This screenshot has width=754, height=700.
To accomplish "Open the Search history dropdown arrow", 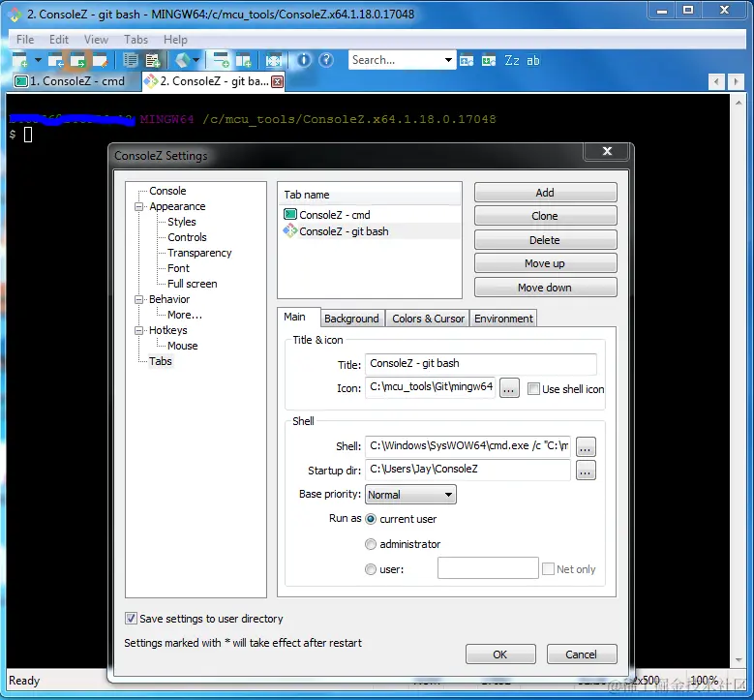I will click(x=448, y=60).
